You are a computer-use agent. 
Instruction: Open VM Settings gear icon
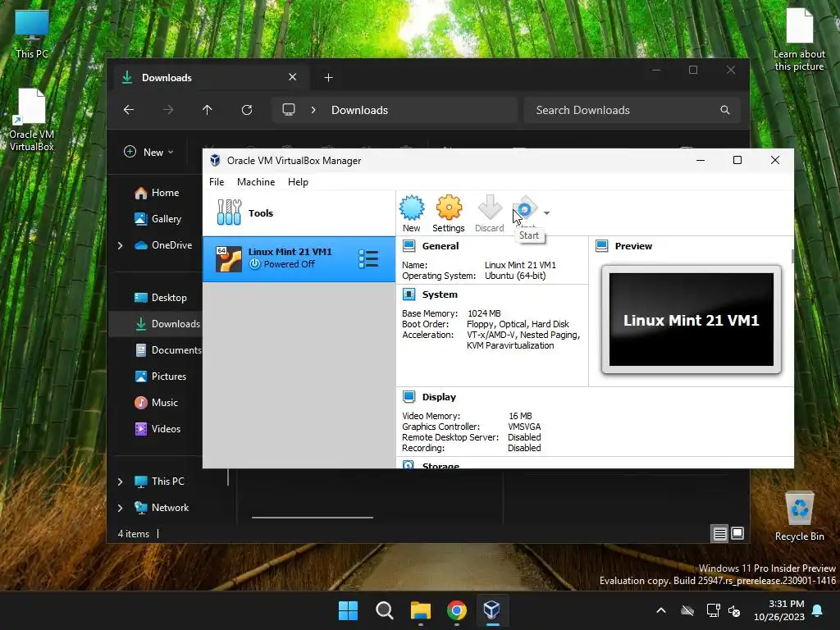click(x=449, y=213)
